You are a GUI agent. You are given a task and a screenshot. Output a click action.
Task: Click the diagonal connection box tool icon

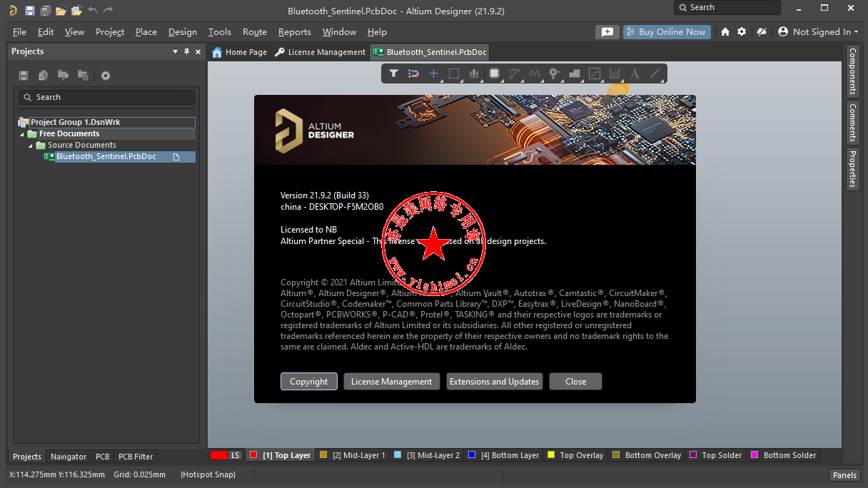(594, 73)
